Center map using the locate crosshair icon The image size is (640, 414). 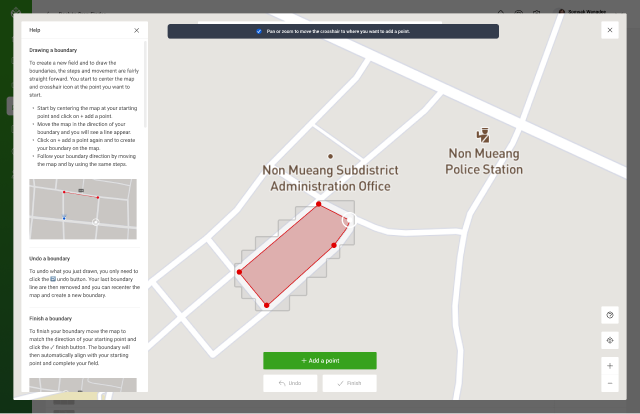point(610,341)
